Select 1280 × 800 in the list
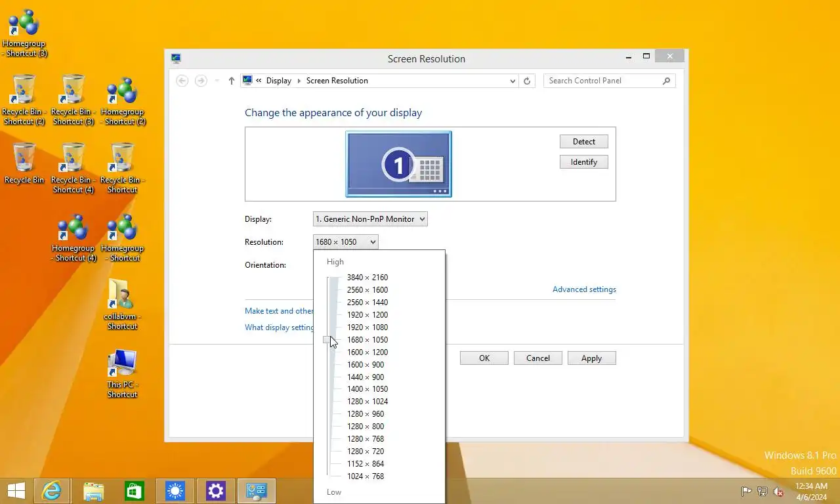The image size is (840, 504). tap(366, 427)
